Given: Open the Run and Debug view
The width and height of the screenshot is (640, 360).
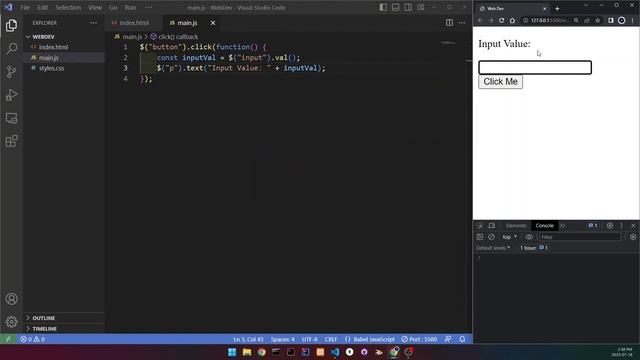Looking at the screenshot, I should [x=11, y=95].
